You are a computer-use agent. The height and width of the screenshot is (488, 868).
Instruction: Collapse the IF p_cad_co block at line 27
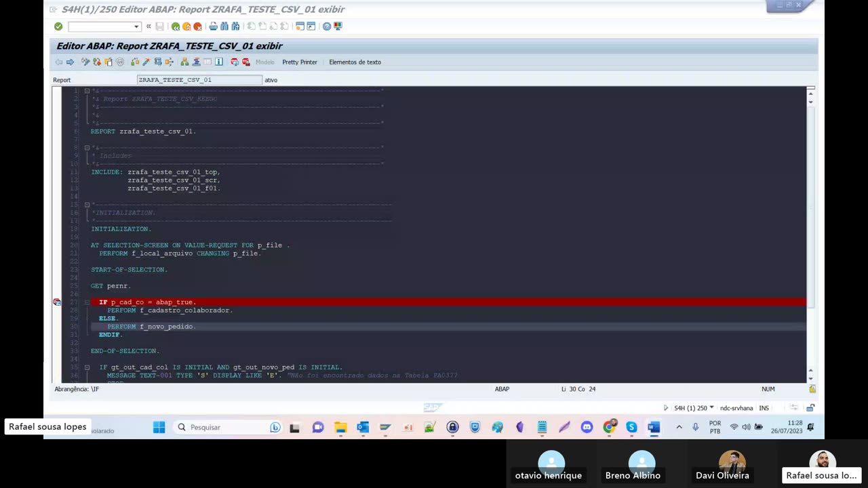click(x=87, y=302)
